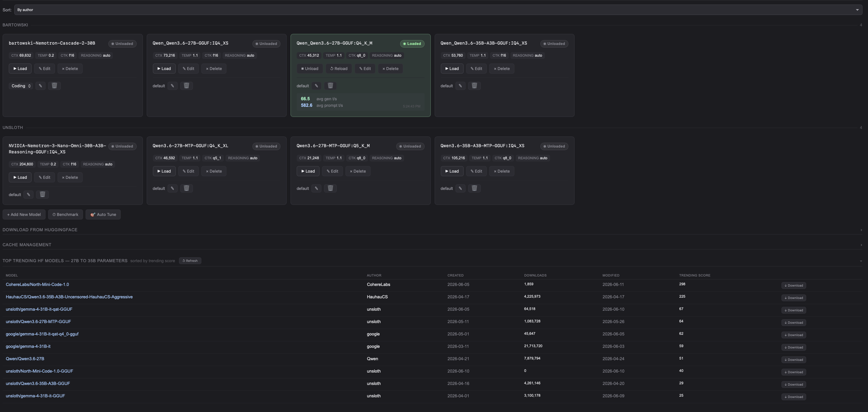Trash the default preset on loaded Q4_K_M card
The image size is (868, 412).
coord(330,86)
